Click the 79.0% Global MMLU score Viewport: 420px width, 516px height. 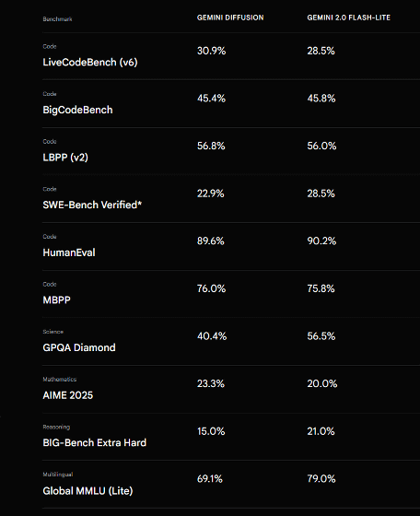321,478
